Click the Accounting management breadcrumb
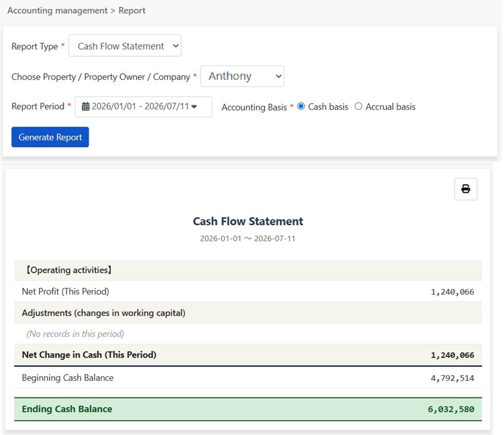The width and height of the screenshot is (504, 435). click(57, 11)
